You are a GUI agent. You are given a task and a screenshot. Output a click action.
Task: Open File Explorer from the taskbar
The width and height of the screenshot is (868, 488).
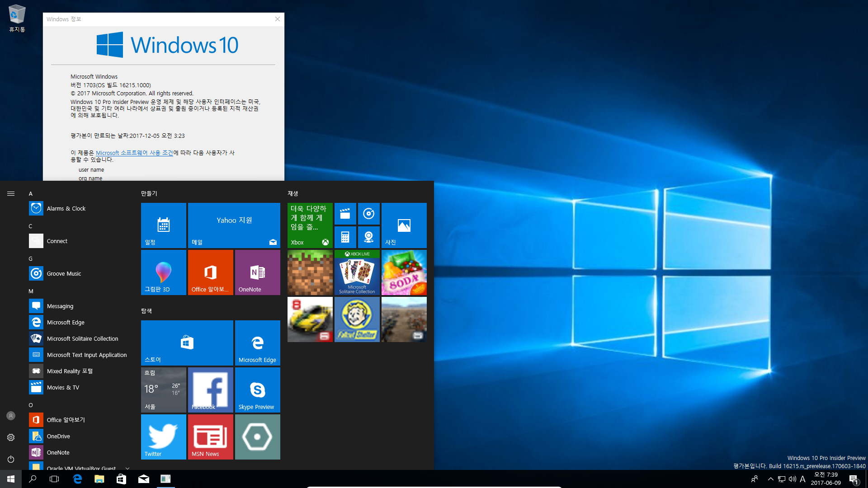coord(99,479)
